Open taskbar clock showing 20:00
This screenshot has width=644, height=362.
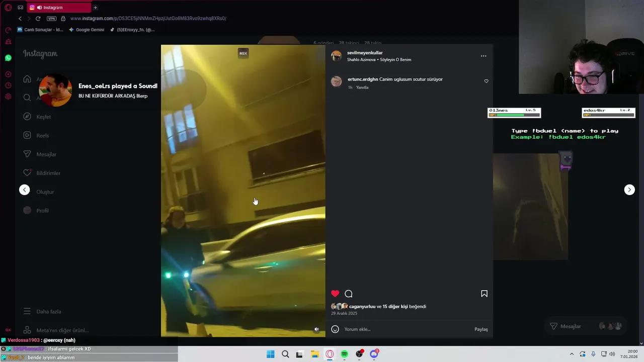629,354
